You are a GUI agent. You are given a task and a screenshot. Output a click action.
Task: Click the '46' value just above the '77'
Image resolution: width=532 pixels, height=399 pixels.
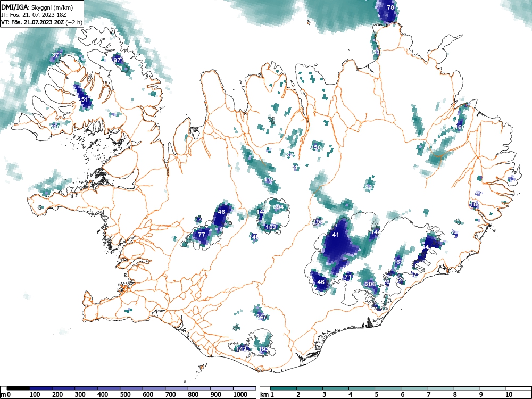point(221,212)
